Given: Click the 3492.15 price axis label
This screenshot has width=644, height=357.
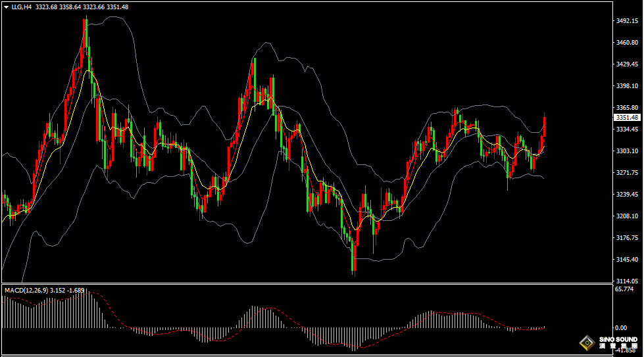Looking at the screenshot, I should [628, 21].
